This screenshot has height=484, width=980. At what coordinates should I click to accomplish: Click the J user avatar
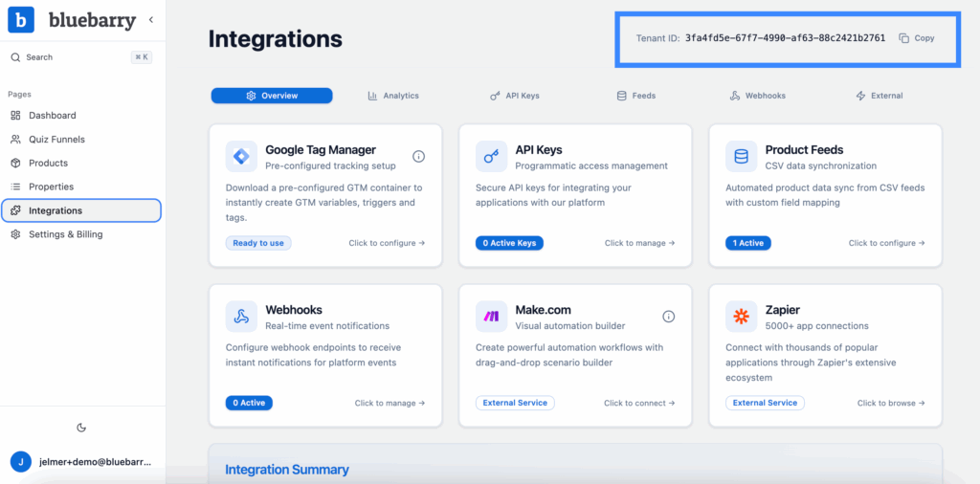coord(21,462)
